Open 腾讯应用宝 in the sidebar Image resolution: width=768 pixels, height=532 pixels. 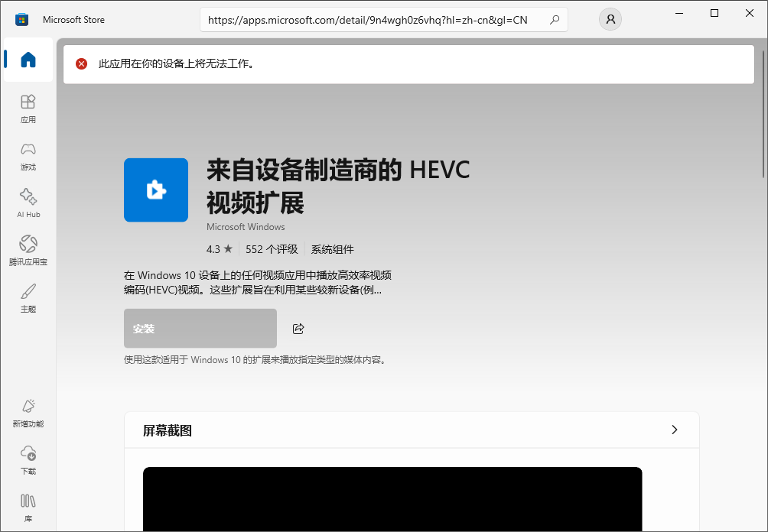click(28, 251)
